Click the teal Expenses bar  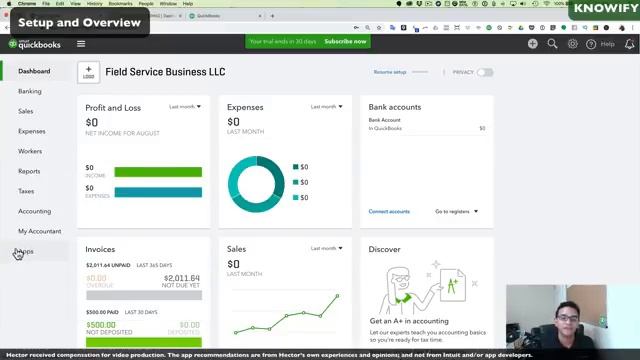(x=158, y=192)
